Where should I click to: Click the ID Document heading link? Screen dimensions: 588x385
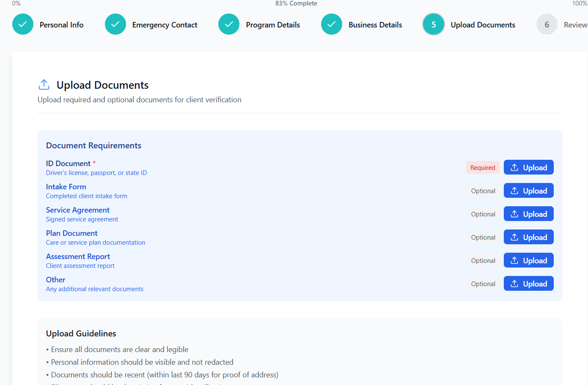tap(68, 164)
